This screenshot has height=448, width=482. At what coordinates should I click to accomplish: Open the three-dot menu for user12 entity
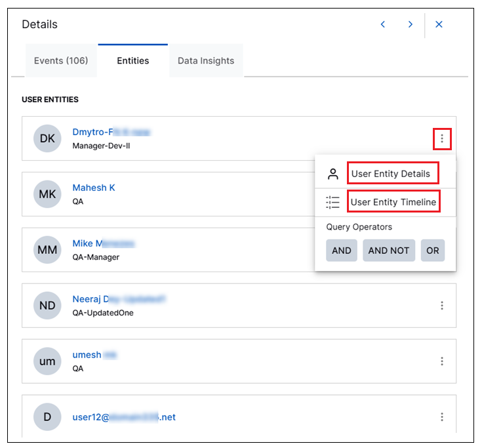(x=442, y=417)
